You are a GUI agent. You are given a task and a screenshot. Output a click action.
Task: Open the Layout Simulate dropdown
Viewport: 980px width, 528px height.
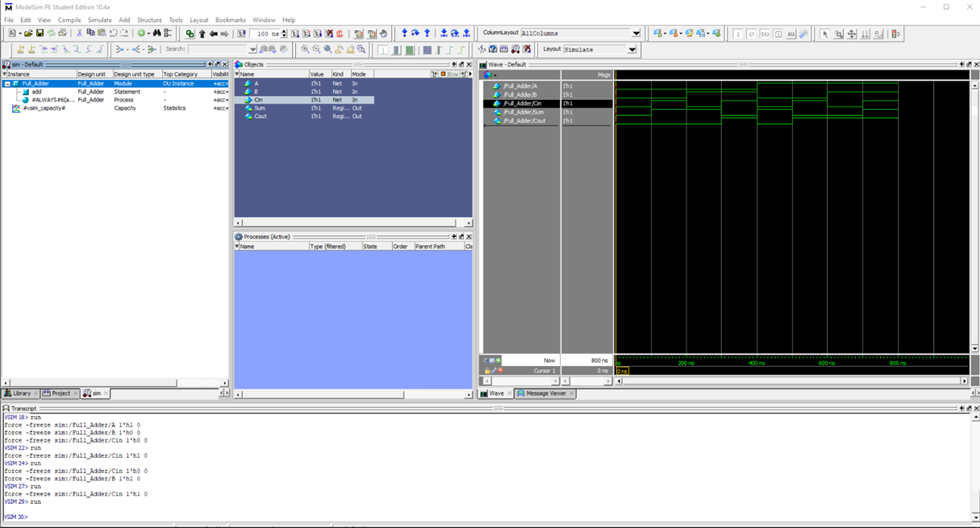tap(632, 50)
